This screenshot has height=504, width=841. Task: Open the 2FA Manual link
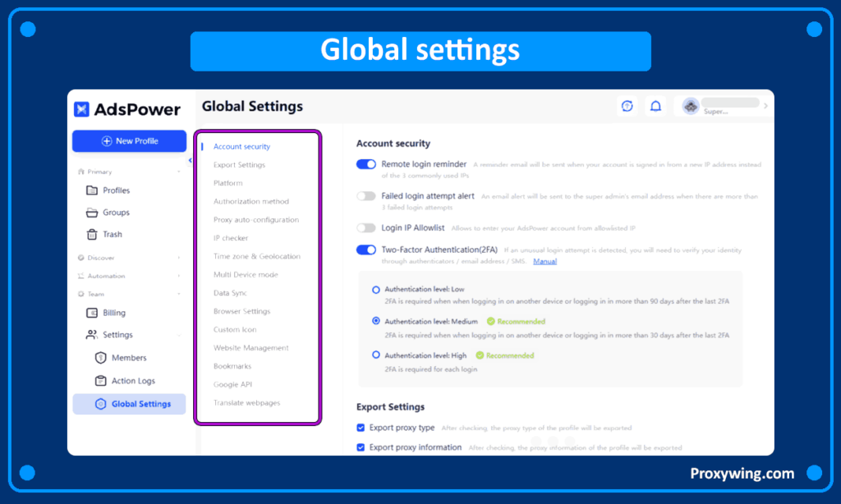tap(545, 261)
